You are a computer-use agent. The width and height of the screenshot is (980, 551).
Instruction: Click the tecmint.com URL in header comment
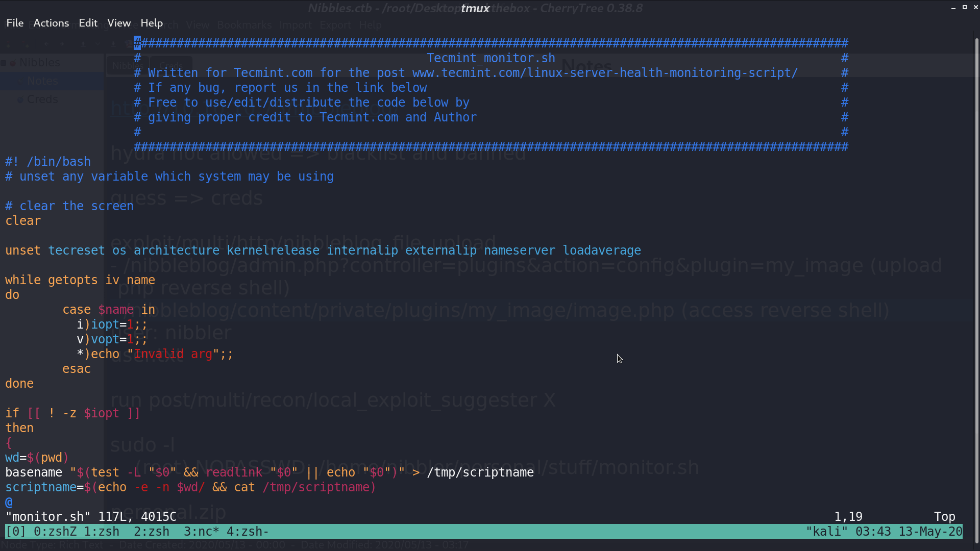tap(605, 73)
